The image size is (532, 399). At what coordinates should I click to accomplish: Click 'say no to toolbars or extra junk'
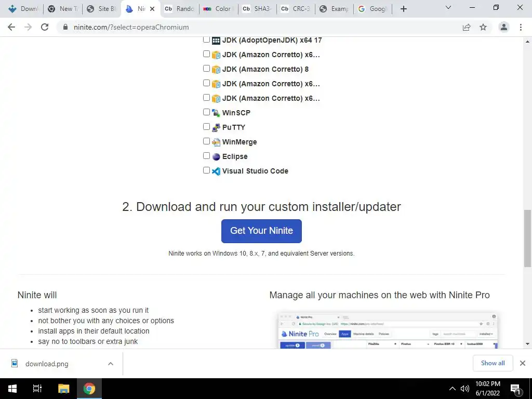pos(88,341)
